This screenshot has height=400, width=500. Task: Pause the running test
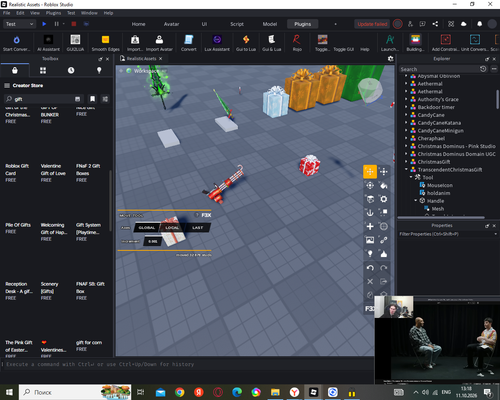(x=56, y=24)
